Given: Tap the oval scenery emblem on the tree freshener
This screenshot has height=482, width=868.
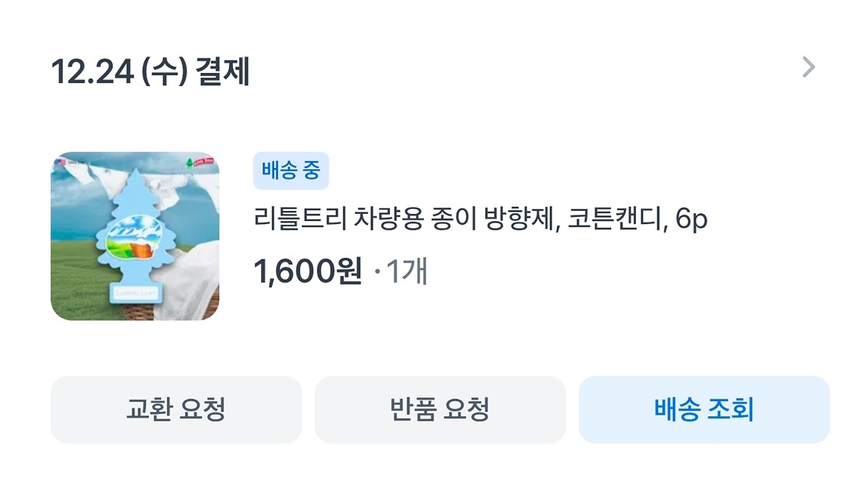Looking at the screenshot, I should tap(134, 237).
